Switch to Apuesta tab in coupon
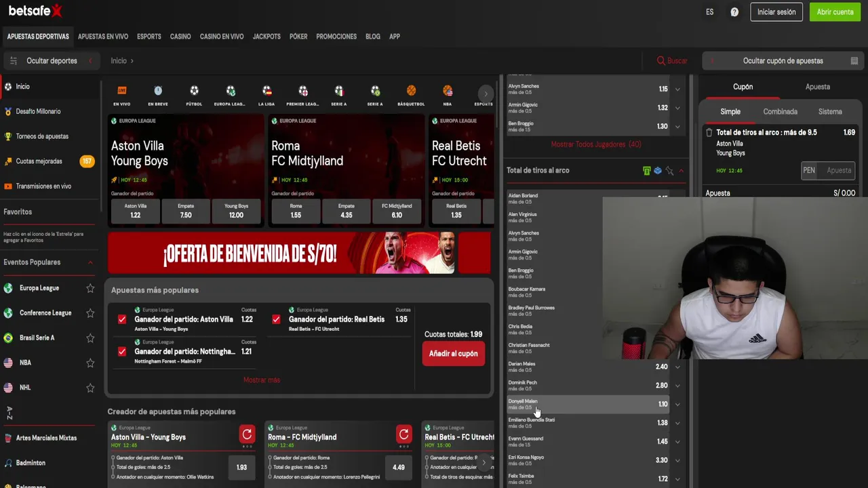Image resolution: width=868 pixels, height=488 pixels. point(817,87)
